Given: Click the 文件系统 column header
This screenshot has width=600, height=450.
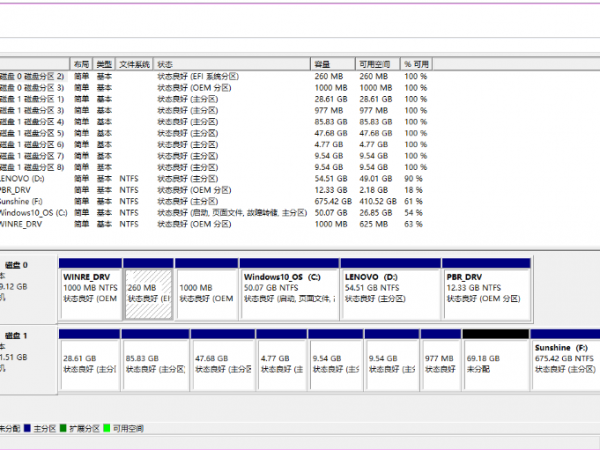Looking at the screenshot, I should pyautogui.click(x=134, y=62).
